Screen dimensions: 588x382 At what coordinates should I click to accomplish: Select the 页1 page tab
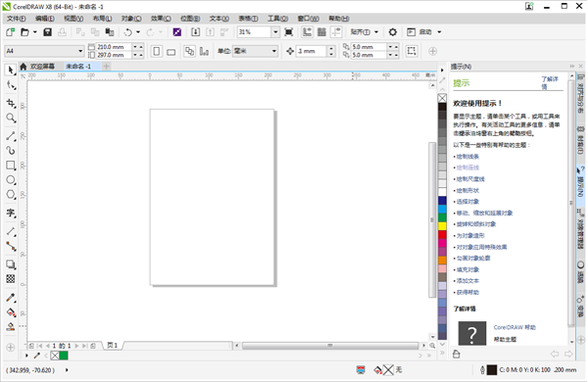tap(113, 345)
